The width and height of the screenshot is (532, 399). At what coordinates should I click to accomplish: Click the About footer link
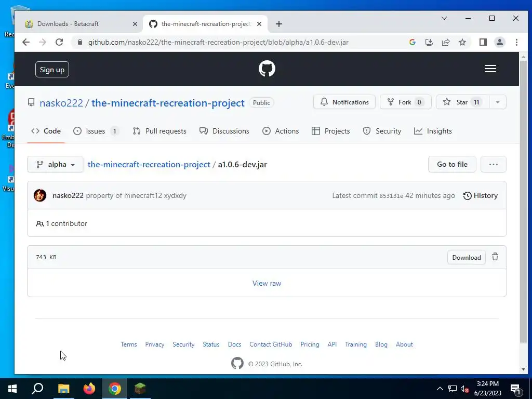coord(404,344)
